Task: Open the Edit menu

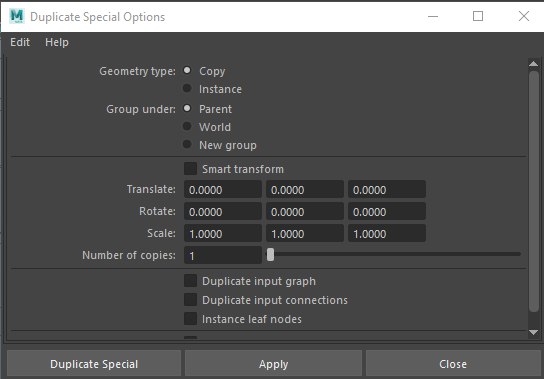Action: 20,42
